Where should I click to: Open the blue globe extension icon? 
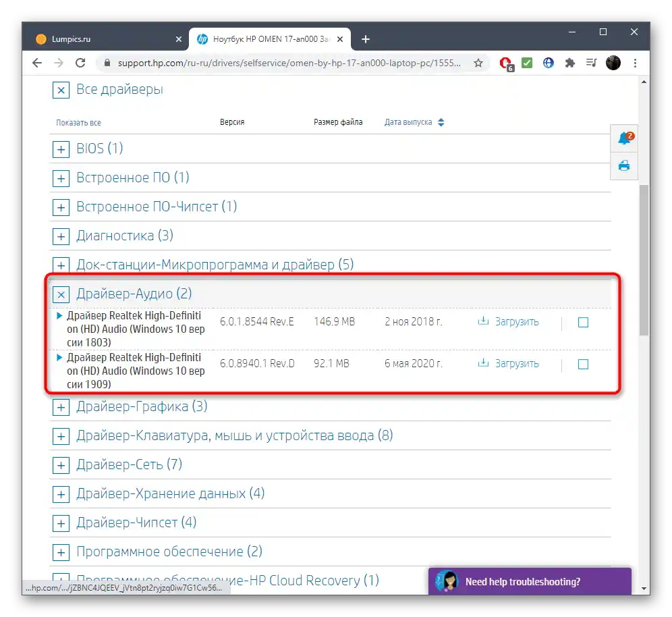tap(548, 63)
